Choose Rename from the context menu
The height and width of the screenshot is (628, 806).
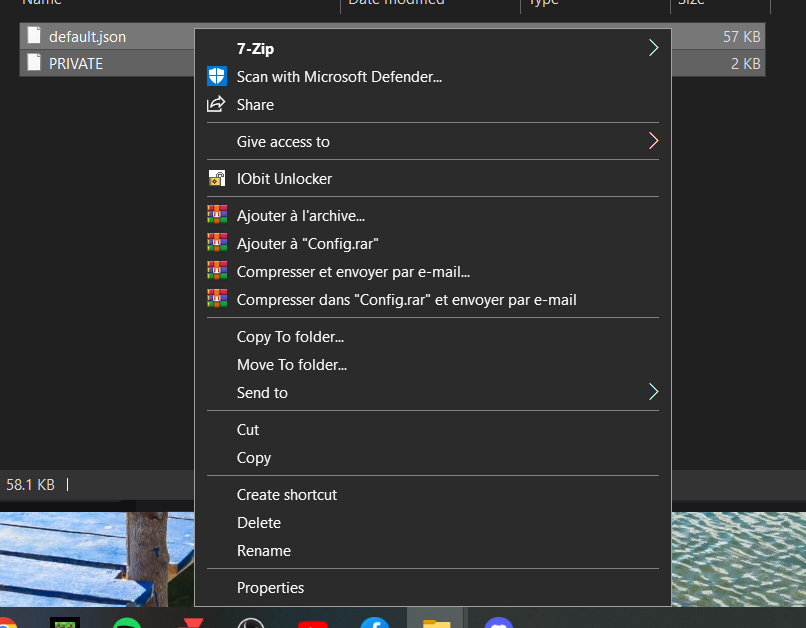(433, 550)
